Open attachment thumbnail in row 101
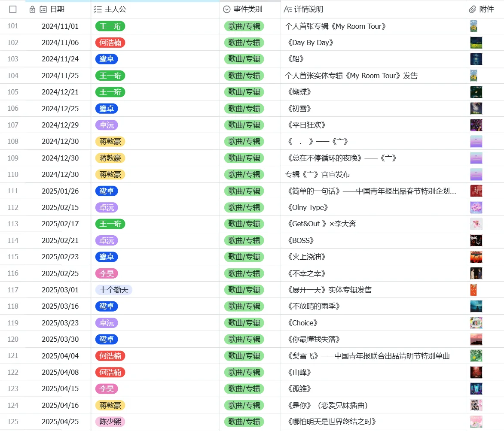This screenshot has width=504, height=431. click(x=473, y=26)
